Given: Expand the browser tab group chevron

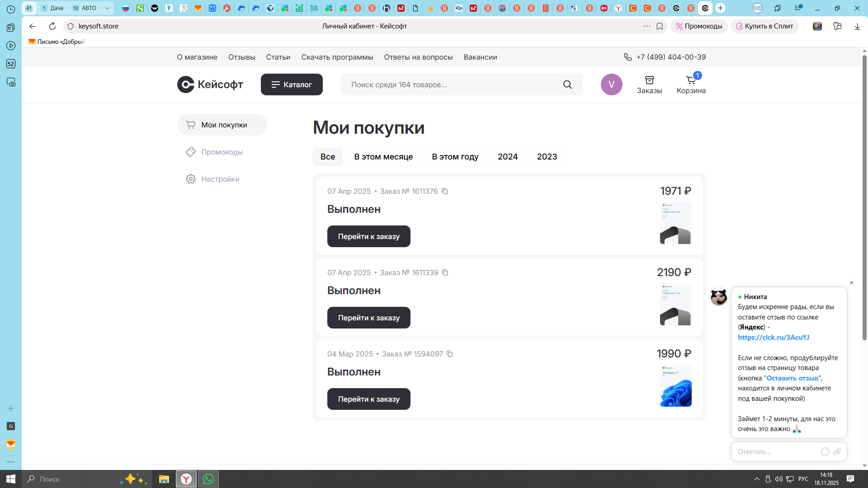Looking at the screenshot, I should pyautogui.click(x=107, y=8).
